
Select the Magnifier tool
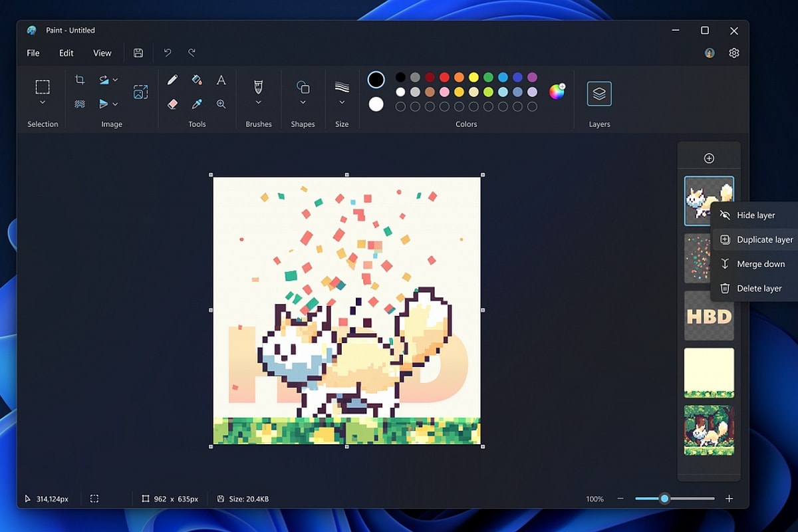point(221,104)
